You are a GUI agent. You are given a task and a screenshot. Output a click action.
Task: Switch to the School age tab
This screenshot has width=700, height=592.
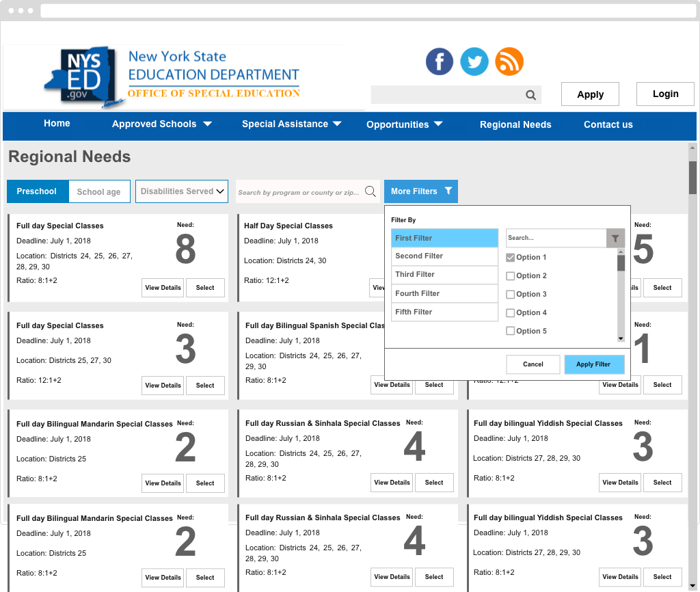(98, 192)
